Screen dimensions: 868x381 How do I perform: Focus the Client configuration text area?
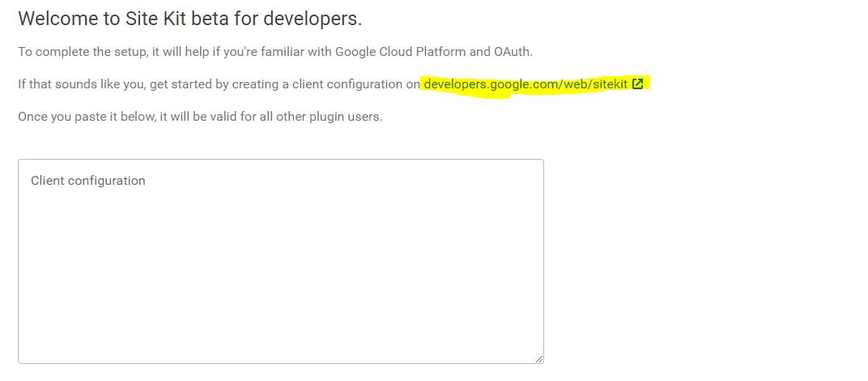coord(281,261)
